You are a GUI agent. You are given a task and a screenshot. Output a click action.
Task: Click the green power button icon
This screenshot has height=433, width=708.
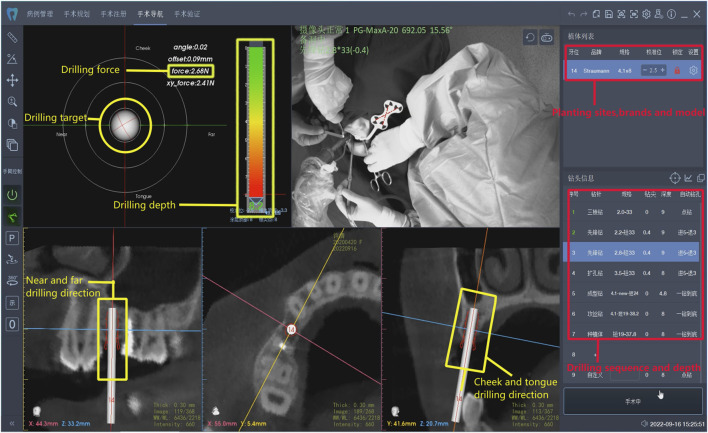[x=12, y=196]
